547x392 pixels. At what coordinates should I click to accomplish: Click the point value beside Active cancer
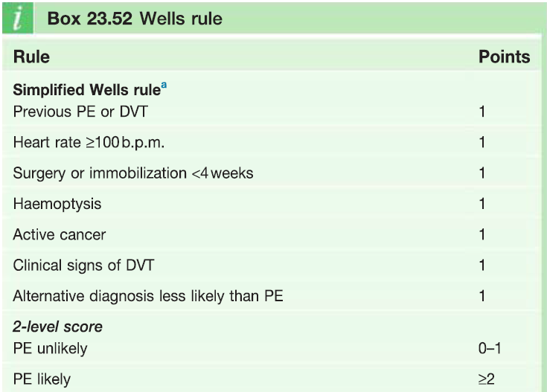[482, 234]
